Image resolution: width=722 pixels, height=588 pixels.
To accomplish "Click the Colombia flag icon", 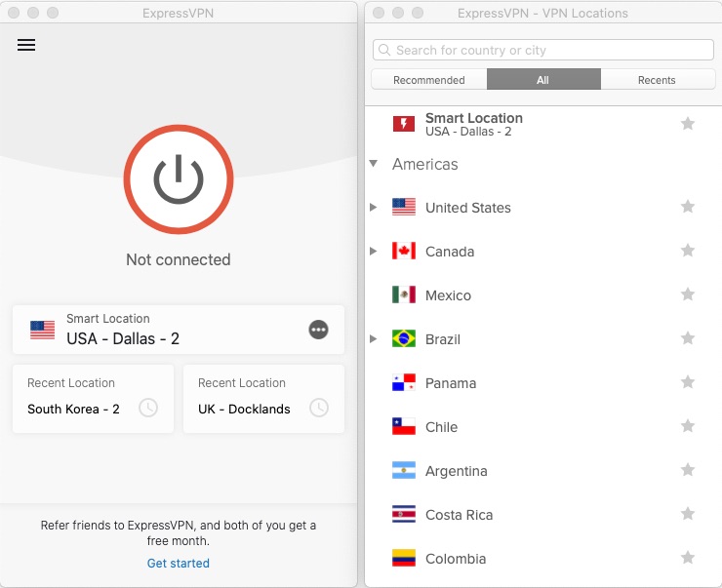I will [x=404, y=558].
